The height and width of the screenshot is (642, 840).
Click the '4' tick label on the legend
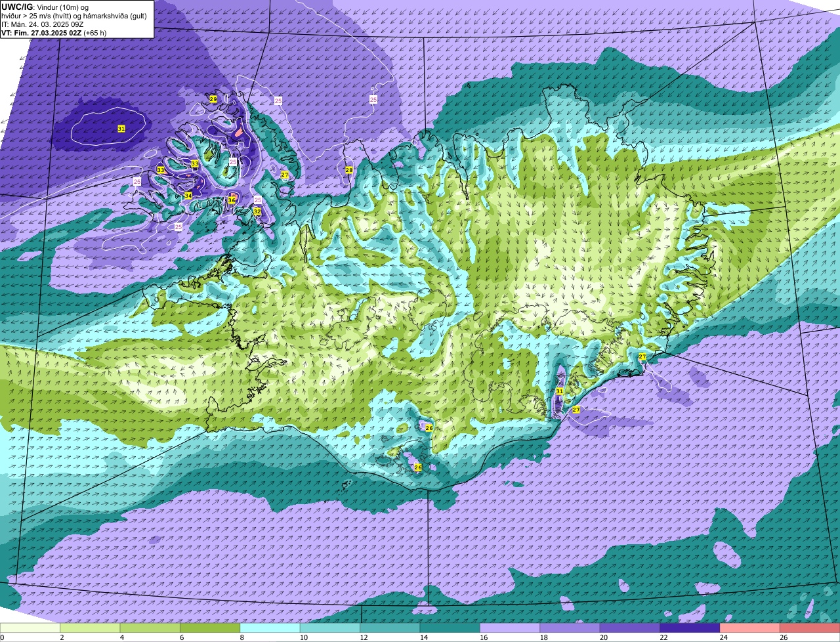pos(121,637)
